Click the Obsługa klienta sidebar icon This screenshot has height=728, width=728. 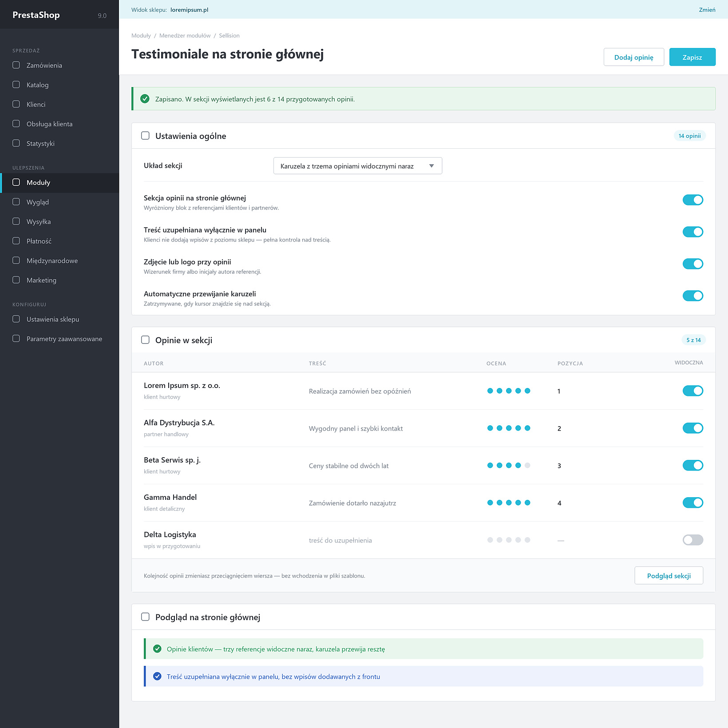coord(16,124)
